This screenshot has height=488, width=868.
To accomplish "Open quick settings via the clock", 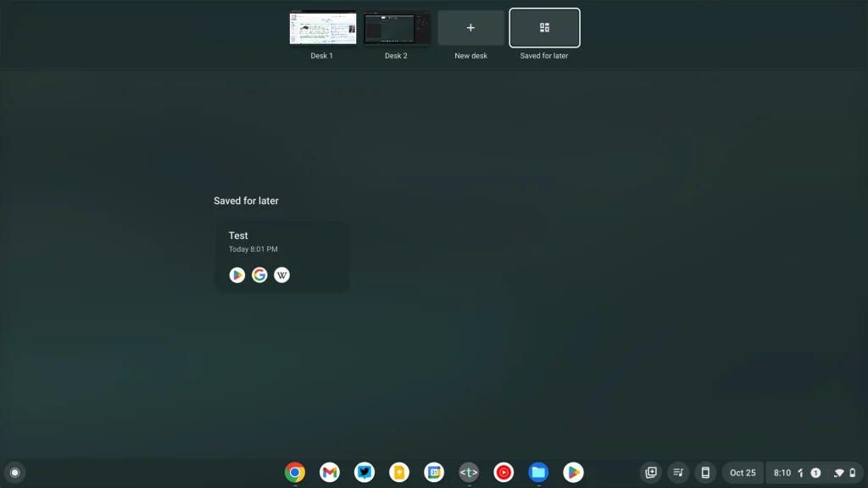I will [784, 472].
